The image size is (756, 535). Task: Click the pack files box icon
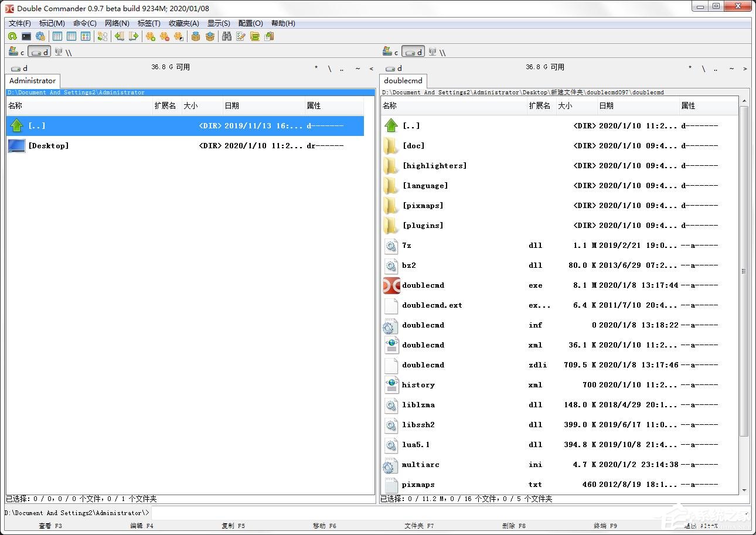pyautogui.click(x=196, y=36)
